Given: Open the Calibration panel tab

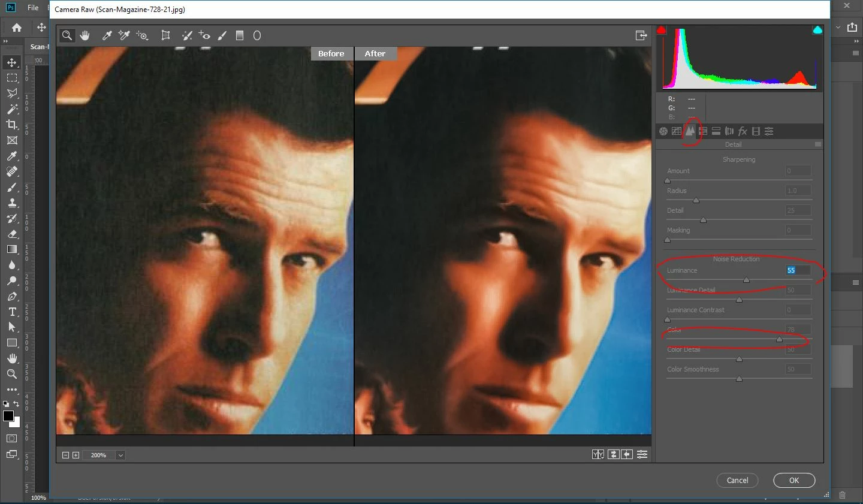Looking at the screenshot, I should coord(756,131).
